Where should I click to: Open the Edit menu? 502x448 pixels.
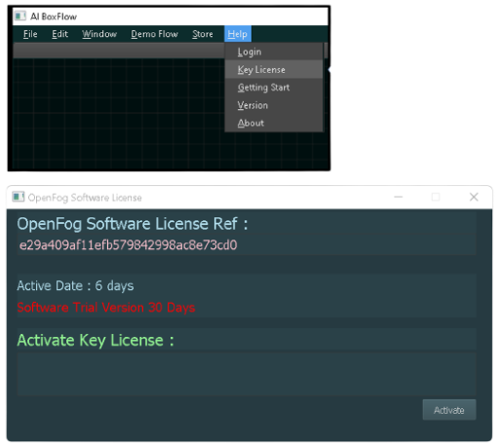tap(60, 34)
